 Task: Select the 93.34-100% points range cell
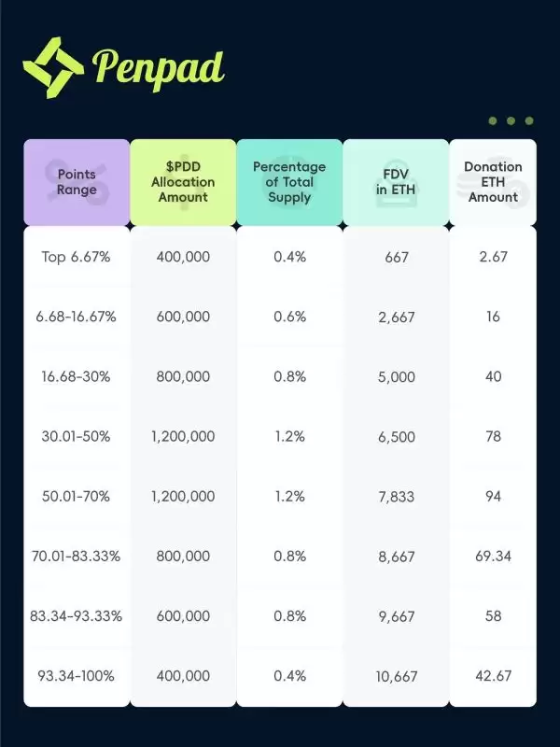tap(77, 675)
